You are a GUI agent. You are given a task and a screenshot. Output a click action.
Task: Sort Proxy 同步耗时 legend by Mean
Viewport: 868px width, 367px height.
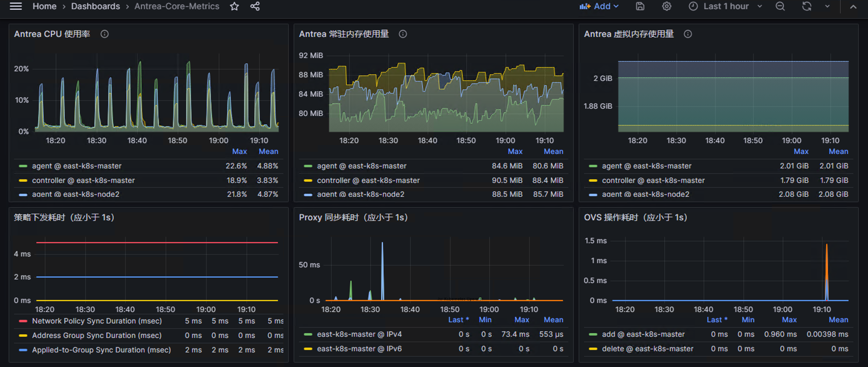[554, 320]
